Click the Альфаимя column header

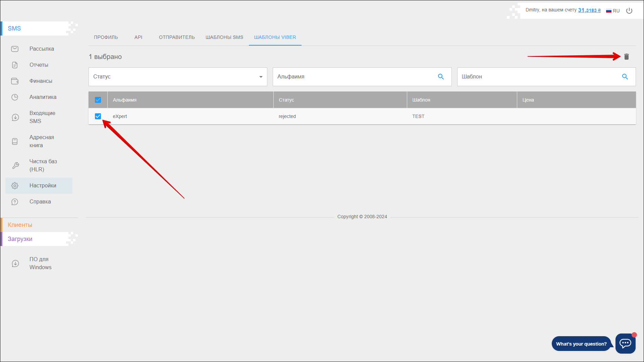click(x=125, y=100)
